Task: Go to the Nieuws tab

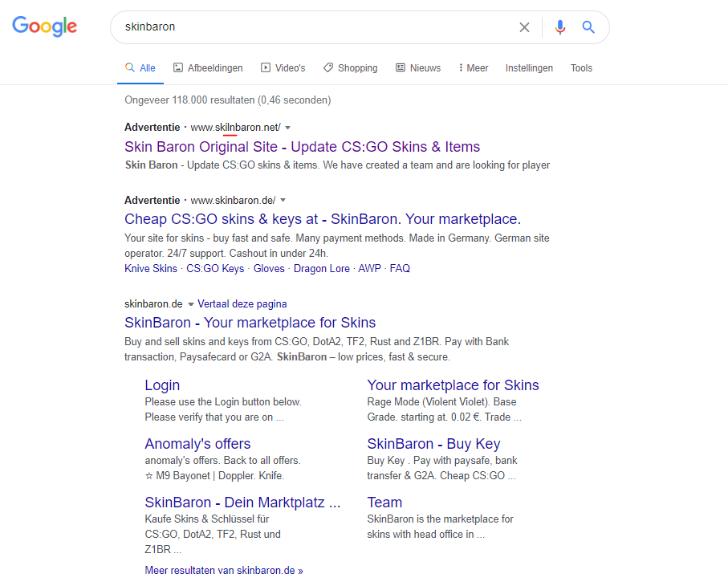Action: (418, 67)
